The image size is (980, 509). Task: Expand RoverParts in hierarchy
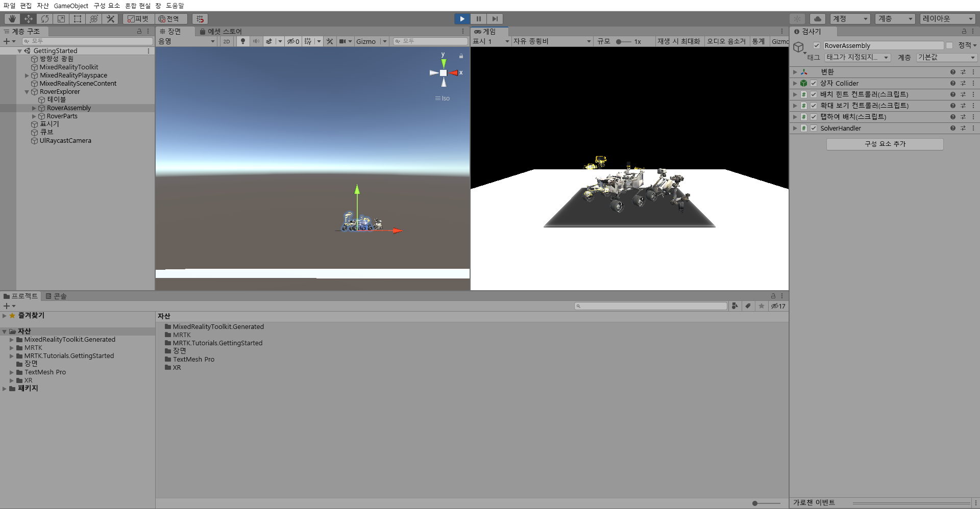click(34, 116)
